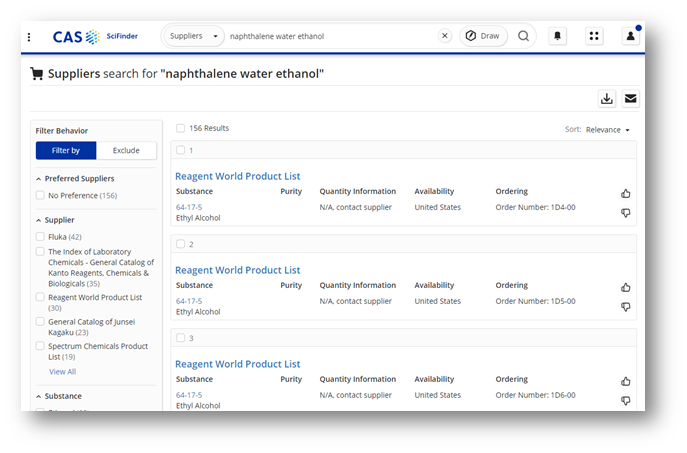687x453 pixels.
Task: Check Reagent World Product List filter
Action: pyautogui.click(x=40, y=297)
